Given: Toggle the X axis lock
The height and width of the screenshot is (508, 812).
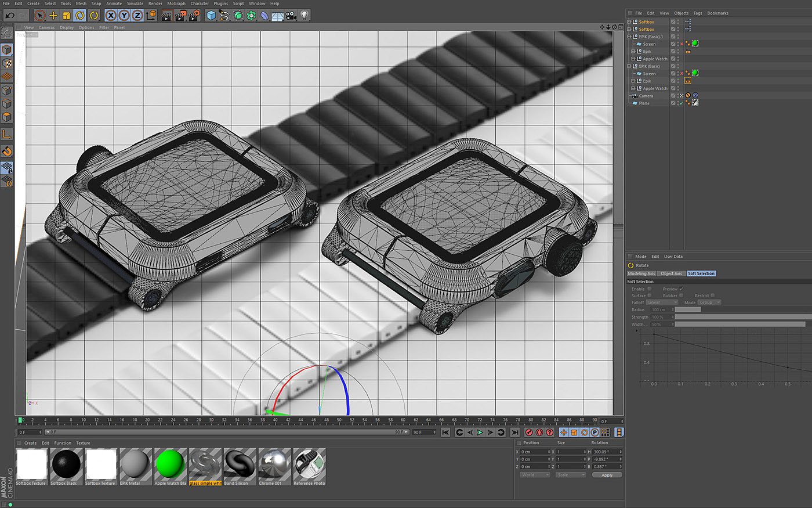Looking at the screenshot, I should point(110,16).
